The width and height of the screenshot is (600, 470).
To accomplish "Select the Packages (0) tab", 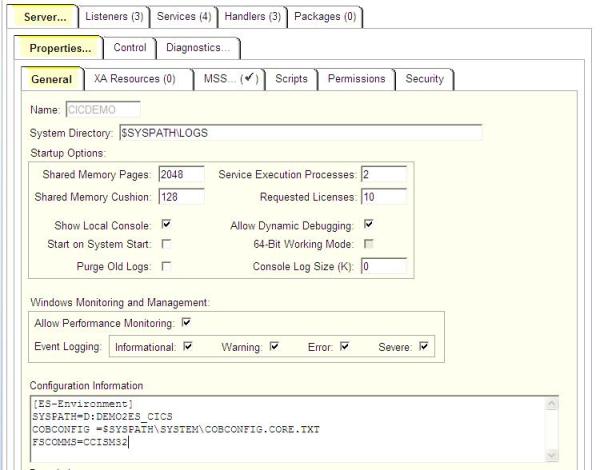I will coord(326,17).
